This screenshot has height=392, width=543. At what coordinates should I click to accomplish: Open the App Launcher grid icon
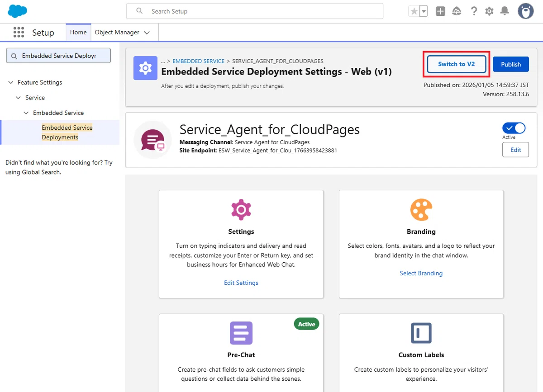coord(19,32)
